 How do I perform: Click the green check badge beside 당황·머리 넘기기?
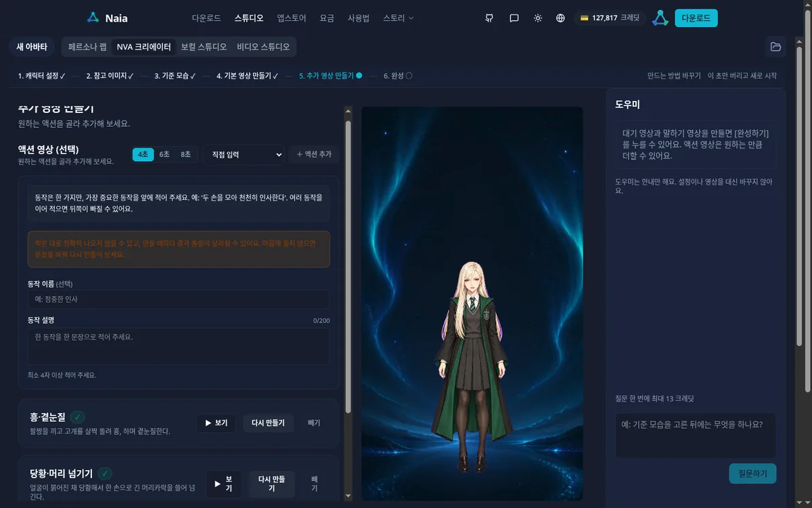point(105,473)
